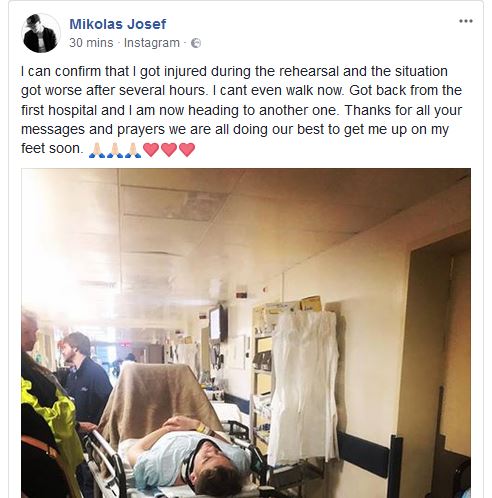Click Mikolas Josef's profile picture
Image resolution: width=492 pixels, height=498 pixels.
pyautogui.click(x=41, y=33)
